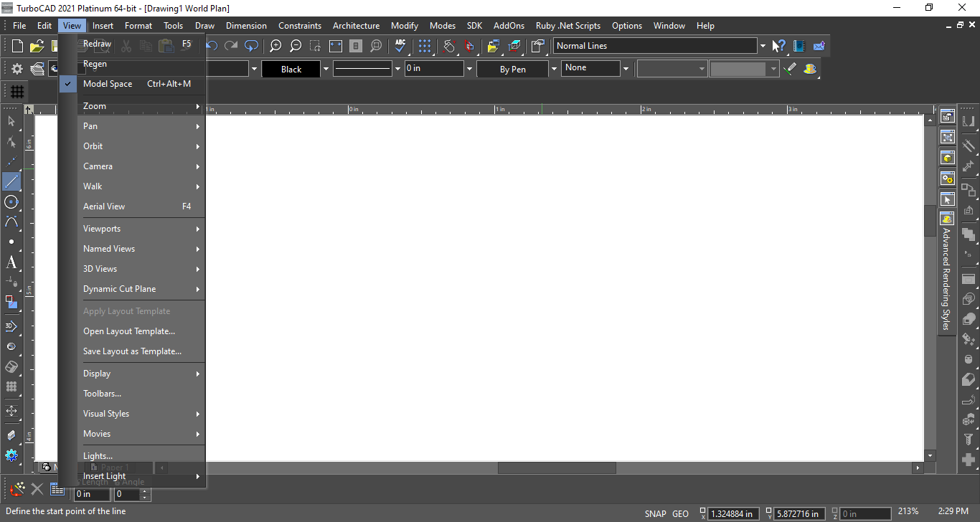980x522 pixels.
Task: Click the email envelope icon
Action: (x=819, y=46)
